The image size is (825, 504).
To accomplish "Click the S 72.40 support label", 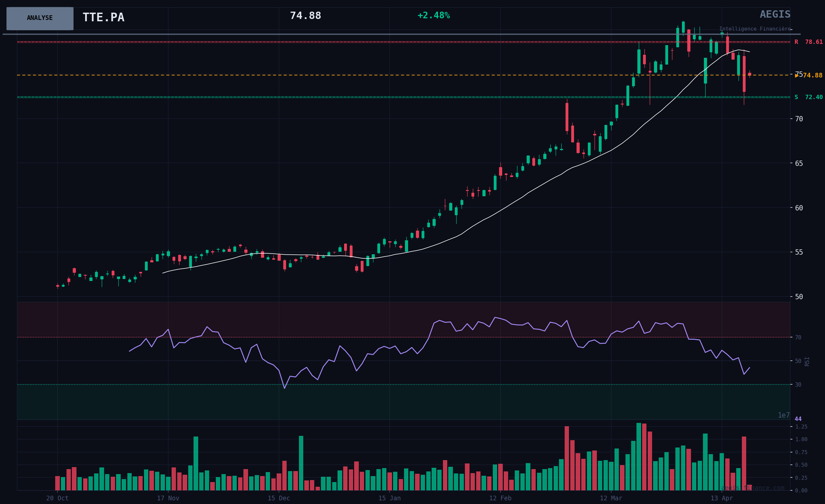I will click(808, 97).
